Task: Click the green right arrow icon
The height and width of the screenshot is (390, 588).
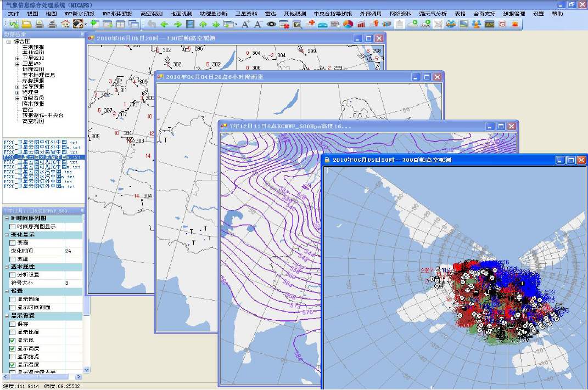Action: point(177,24)
